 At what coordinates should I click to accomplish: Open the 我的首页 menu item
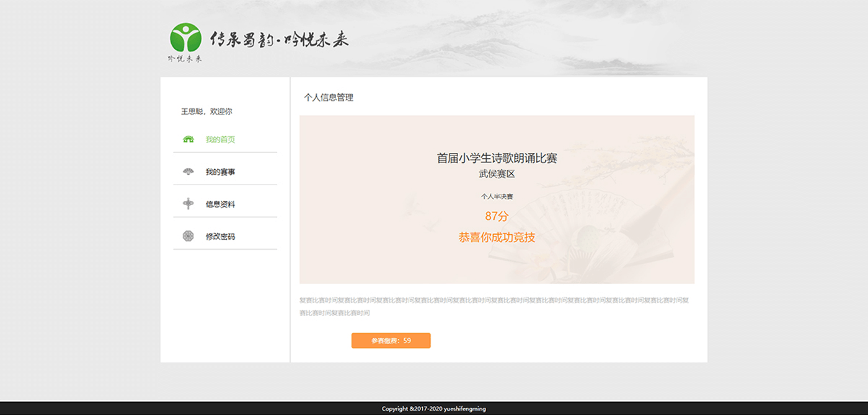pos(220,139)
